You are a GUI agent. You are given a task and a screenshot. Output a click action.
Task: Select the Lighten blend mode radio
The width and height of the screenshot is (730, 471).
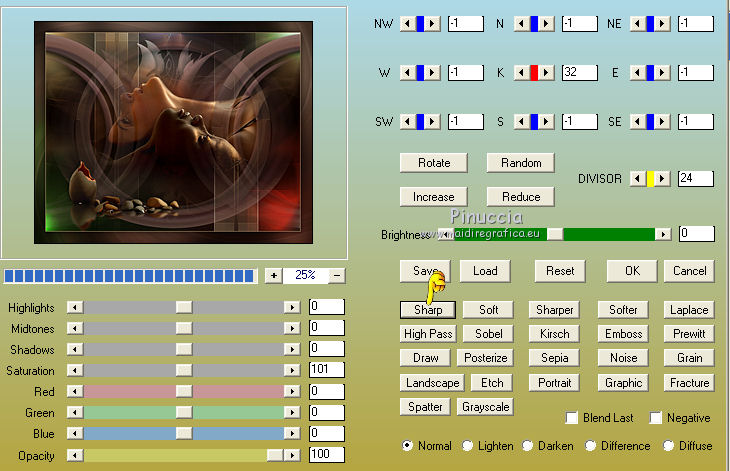tap(467, 445)
